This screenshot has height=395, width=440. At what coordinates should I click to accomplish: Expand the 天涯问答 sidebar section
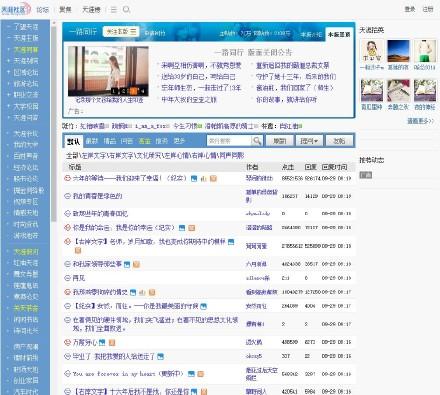[9, 118]
